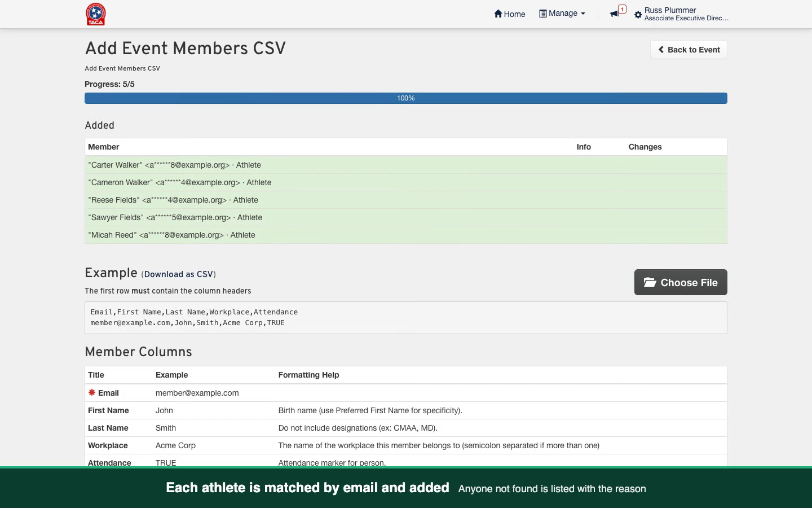
Task: Go to the Home page
Action: pyautogui.click(x=509, y=14)
